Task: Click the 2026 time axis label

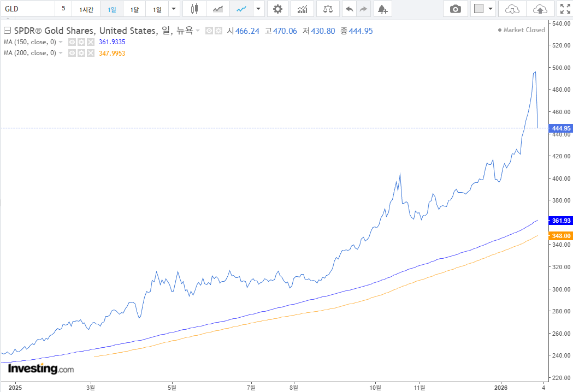Action: 501,388
